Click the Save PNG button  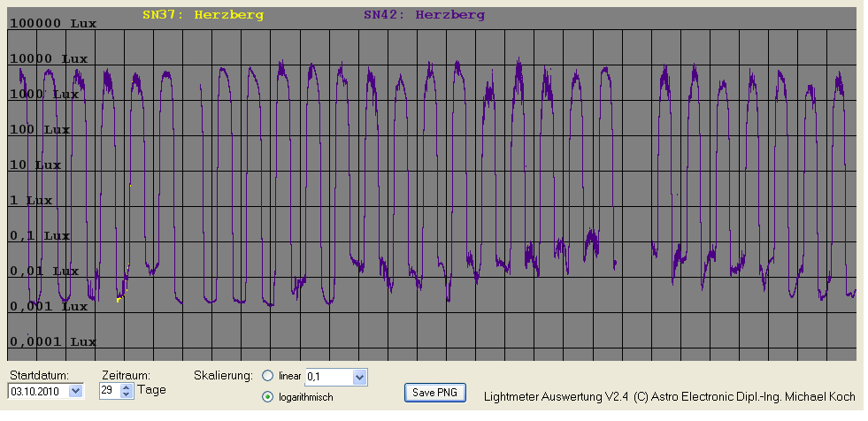coord(435,392)
